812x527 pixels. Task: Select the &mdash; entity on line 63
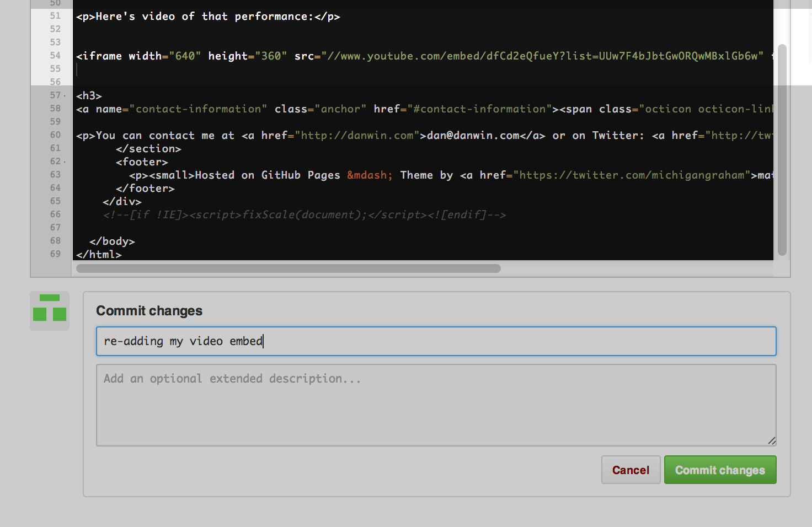tap(368, 175)
